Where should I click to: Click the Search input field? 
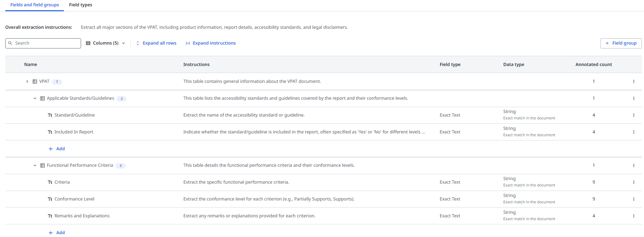point(46,43)
